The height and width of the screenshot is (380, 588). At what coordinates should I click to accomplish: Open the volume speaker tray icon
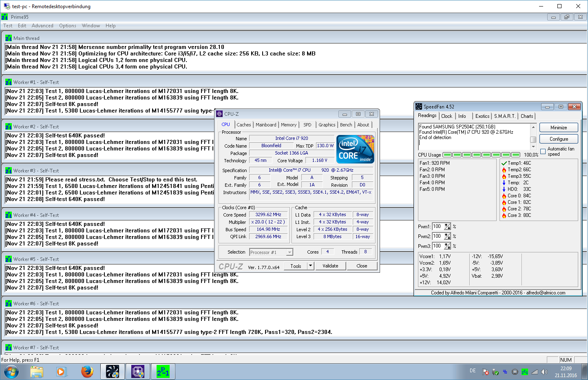[544, 372]
